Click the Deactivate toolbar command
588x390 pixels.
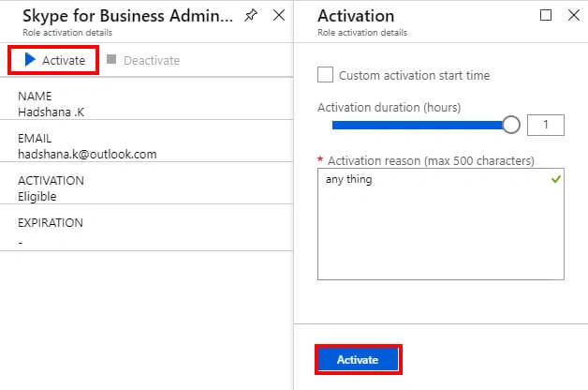tap(143, 60)
